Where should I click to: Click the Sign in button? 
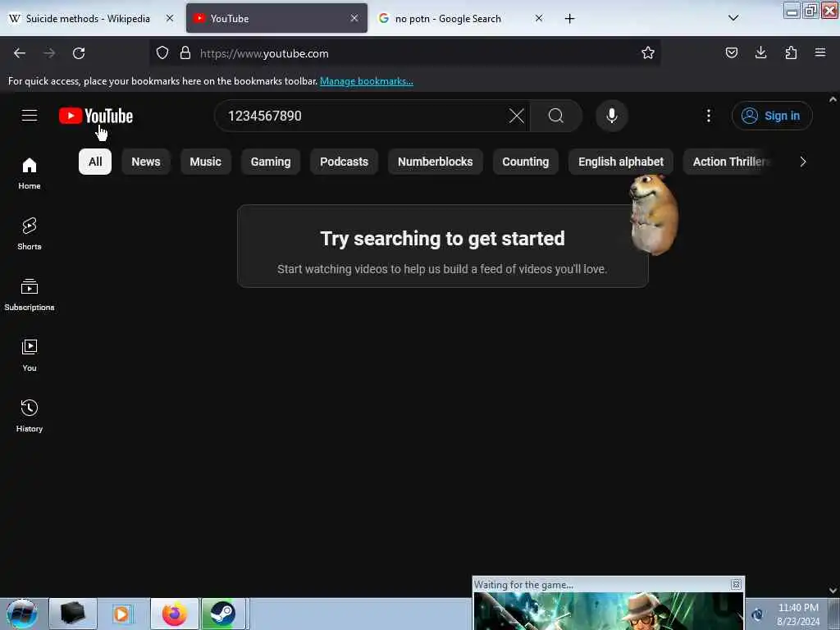(772, 116)
